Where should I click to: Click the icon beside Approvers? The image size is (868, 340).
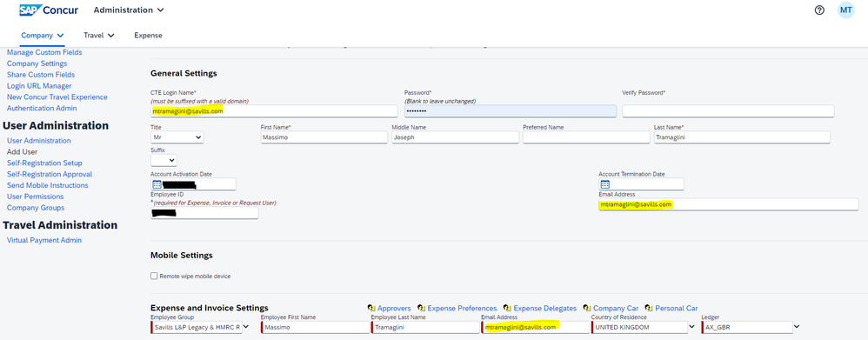click(x=371, y=308)
